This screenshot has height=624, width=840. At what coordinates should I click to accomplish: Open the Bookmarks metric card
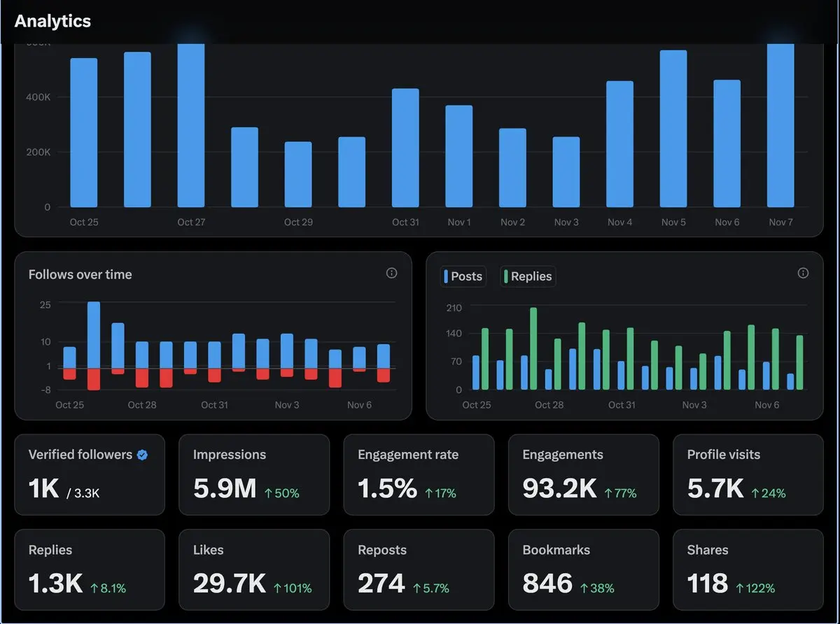[x=584, y=569]
